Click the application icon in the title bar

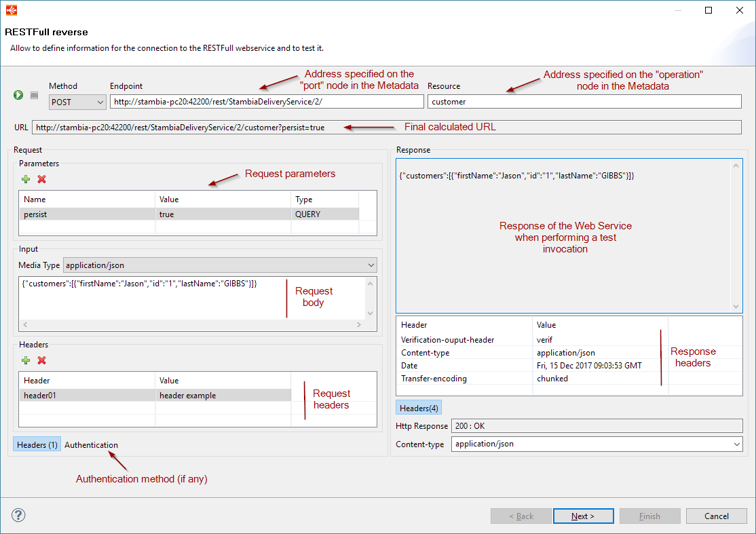[11, 9]
